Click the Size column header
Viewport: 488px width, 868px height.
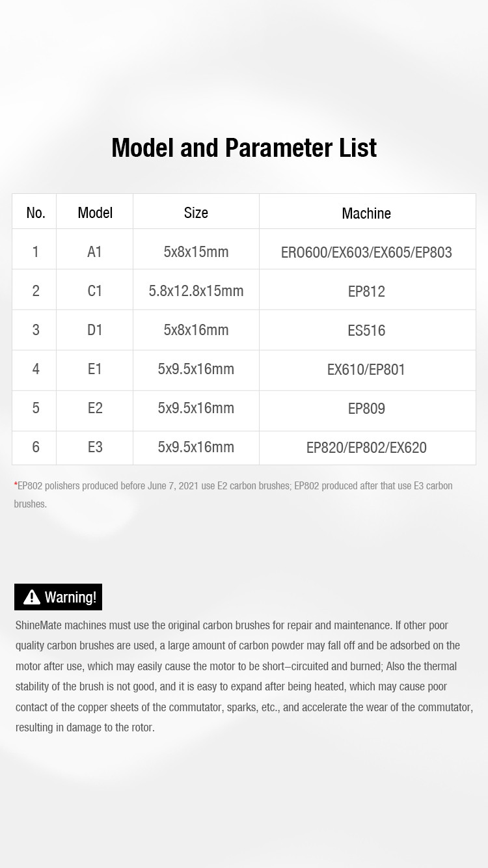pyautogui.click(x=196, y=212)
